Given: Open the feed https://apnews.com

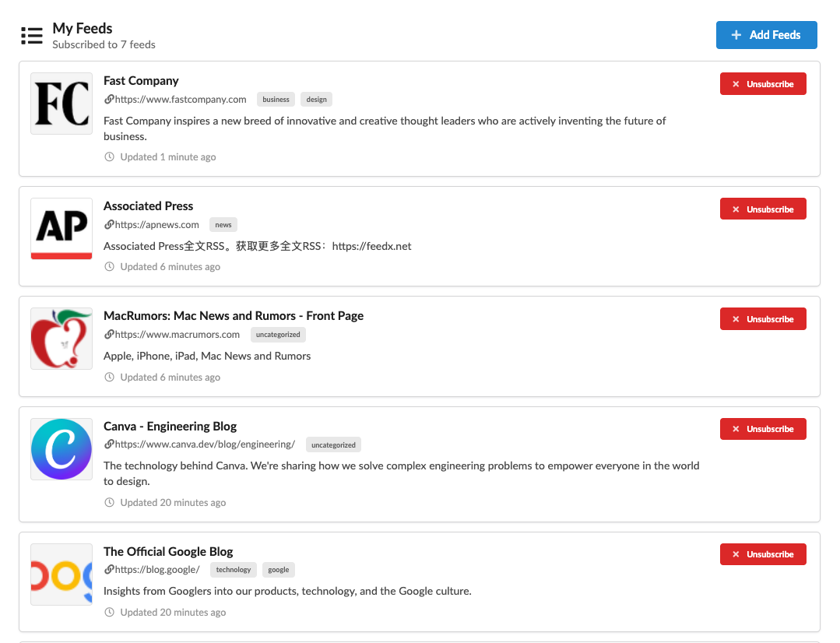Looking at the screenshot, I should [156, 224].
